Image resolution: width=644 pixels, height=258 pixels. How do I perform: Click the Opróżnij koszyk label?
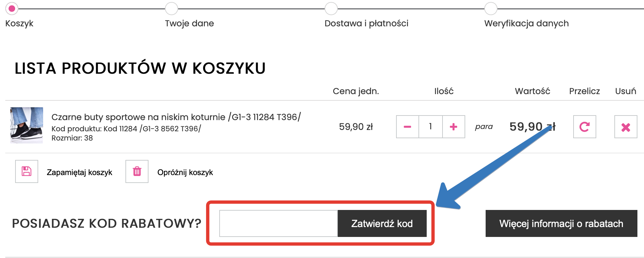185,172
